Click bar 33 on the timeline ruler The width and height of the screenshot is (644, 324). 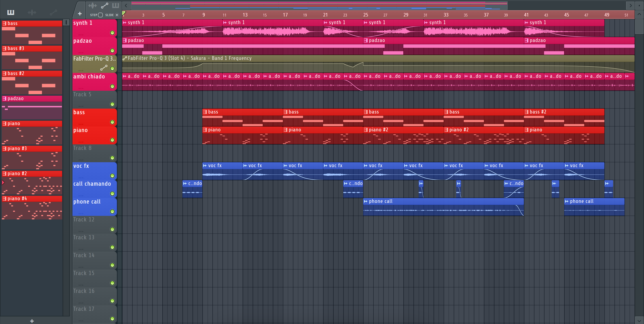point(446,15)
